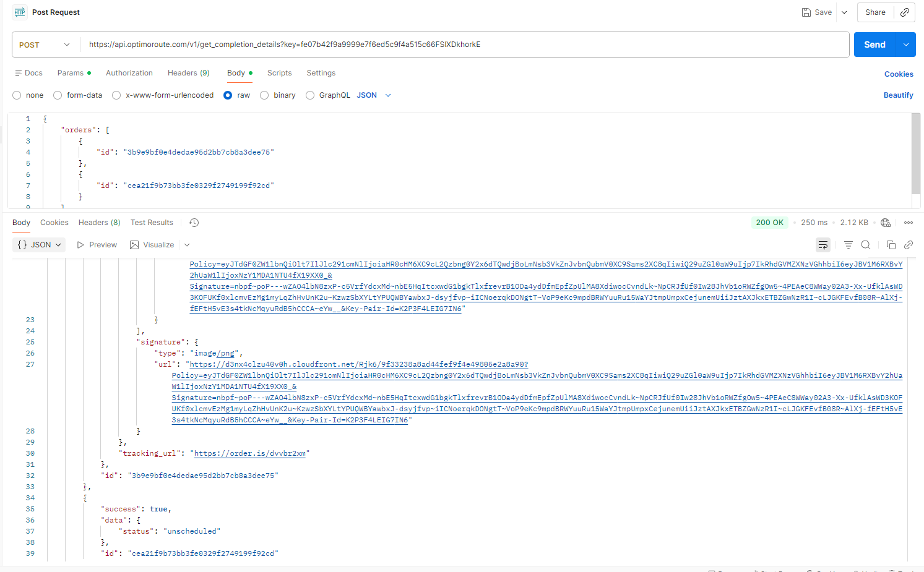
Task: Copy the response to clipboard
Action: click(x=891, y=245)
